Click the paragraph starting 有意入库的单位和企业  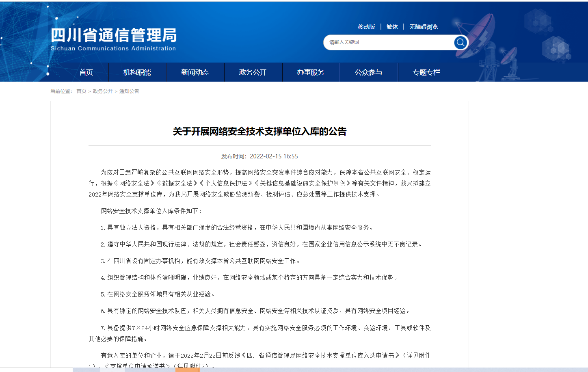259,361
